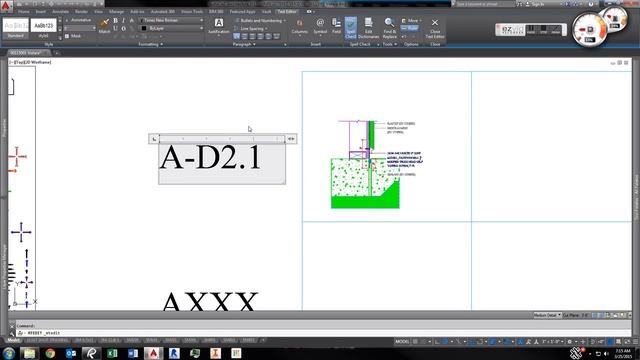The width and height of the screenshot is (640, 360).
Task: Toggle Bold text formatting
Action: tap(116, 20)
